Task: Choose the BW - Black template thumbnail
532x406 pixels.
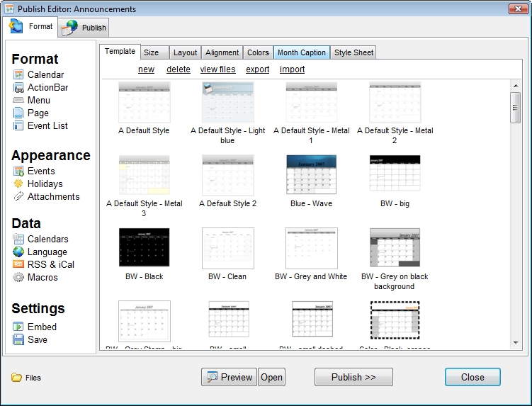Action: pyautogui.click(x=145, y=247)
